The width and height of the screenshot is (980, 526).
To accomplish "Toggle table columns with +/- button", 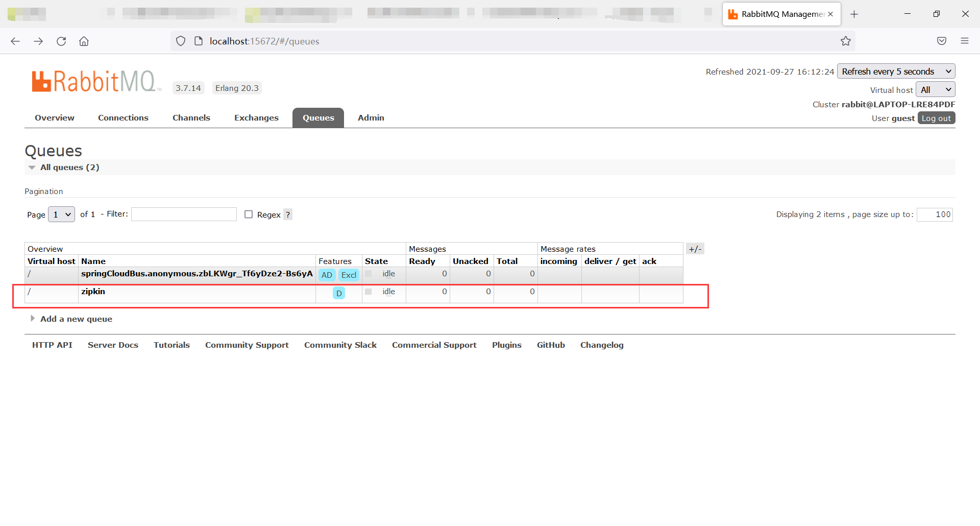I will [695, 249].
